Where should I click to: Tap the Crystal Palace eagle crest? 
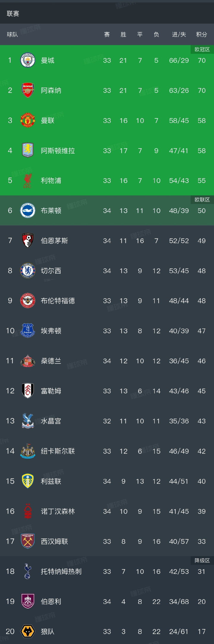pos(28,421)
